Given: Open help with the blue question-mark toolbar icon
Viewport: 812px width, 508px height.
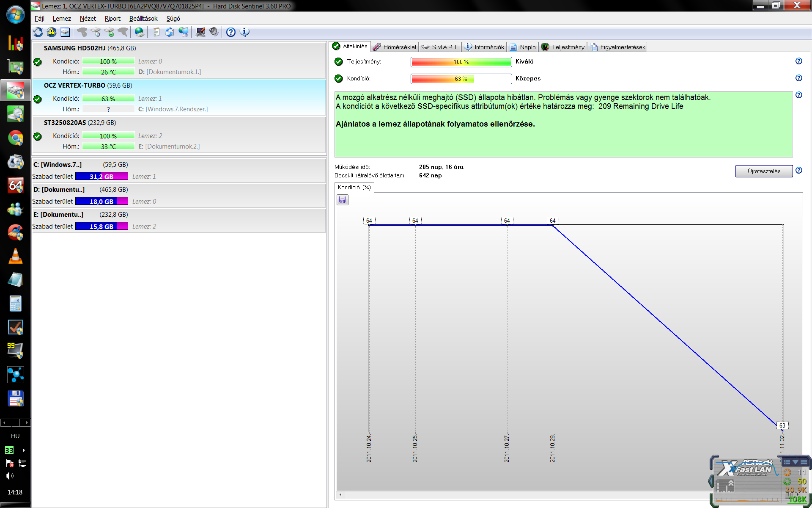Looking at the screenshot, I should [231, 32].
